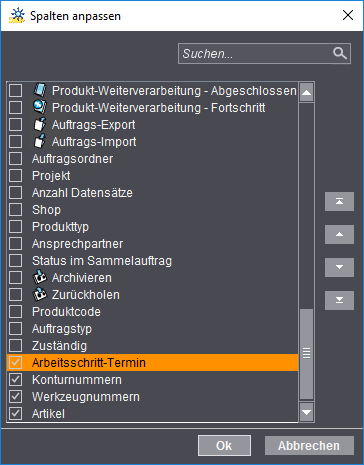Uncheck the Konturnummern checkbox
Image resolution: width=364 pixels, height=465 pixels.
point(15,379)
